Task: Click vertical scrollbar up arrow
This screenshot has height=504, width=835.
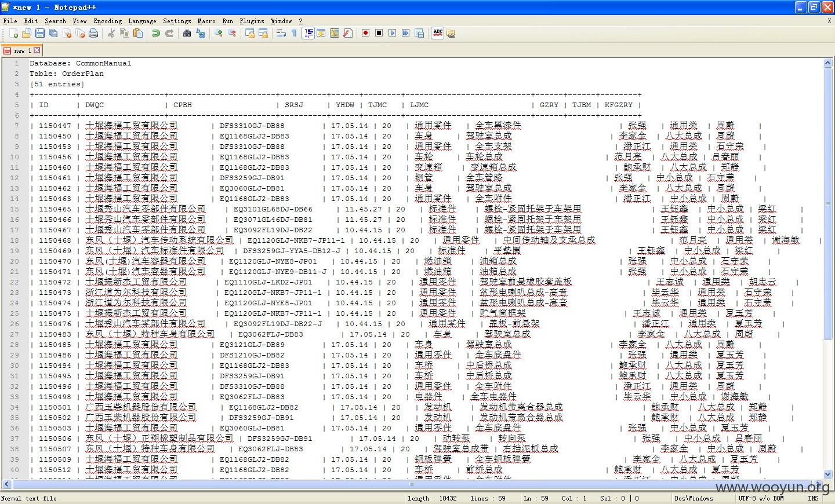Action: click(828, 63)
